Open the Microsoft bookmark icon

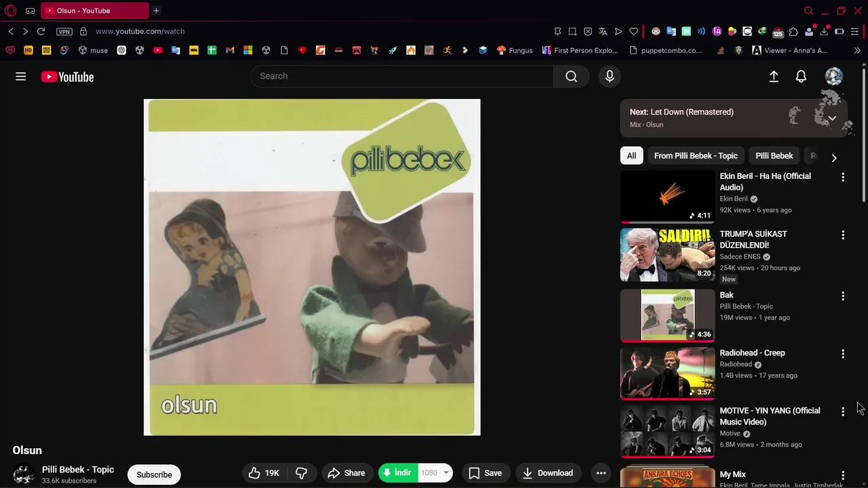(248, 50)
